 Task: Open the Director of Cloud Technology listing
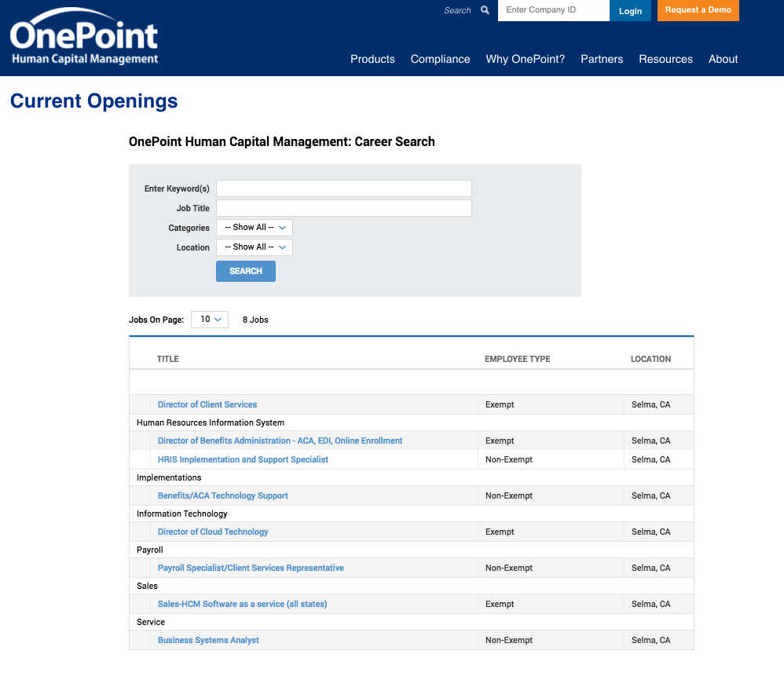point(212,532)
